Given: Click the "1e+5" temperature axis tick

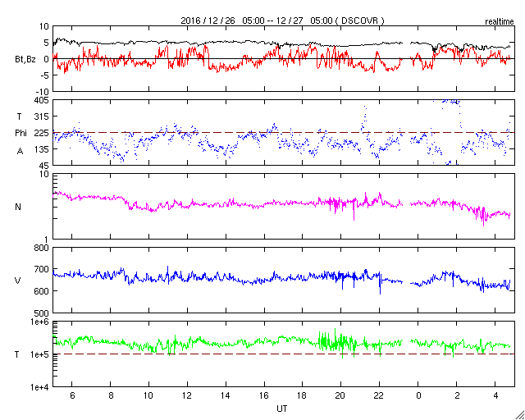Looking at the screenshot, I should click(40, 354).
